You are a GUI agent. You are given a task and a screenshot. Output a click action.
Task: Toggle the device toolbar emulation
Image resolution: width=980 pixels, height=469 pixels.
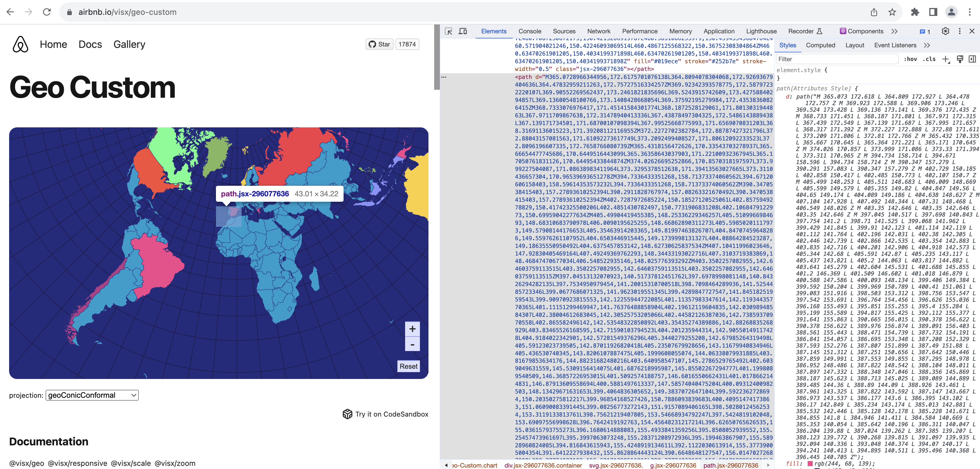463,31
